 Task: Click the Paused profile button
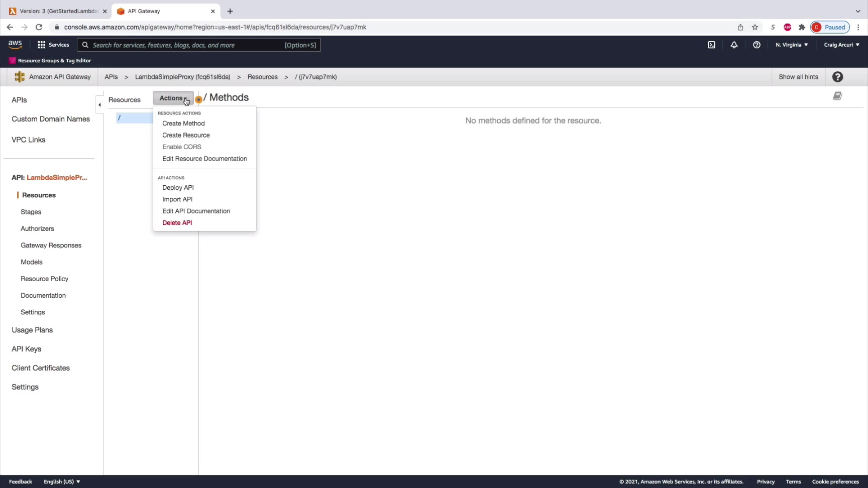coord(830,27)
